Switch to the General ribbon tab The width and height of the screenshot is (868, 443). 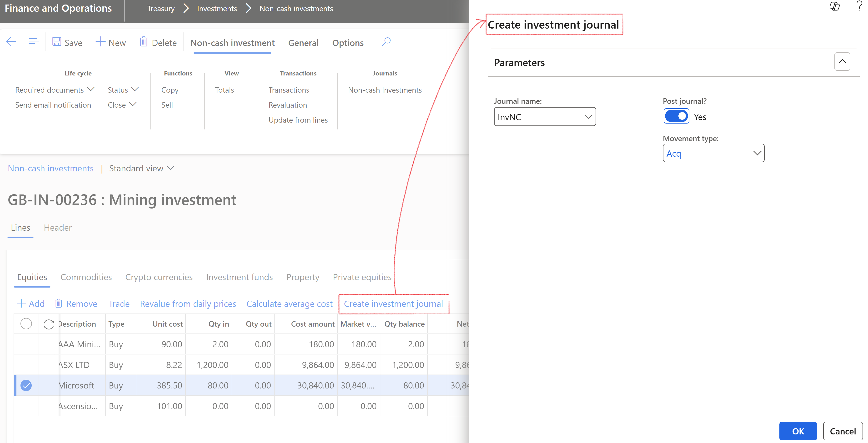[x=303, y=43]
